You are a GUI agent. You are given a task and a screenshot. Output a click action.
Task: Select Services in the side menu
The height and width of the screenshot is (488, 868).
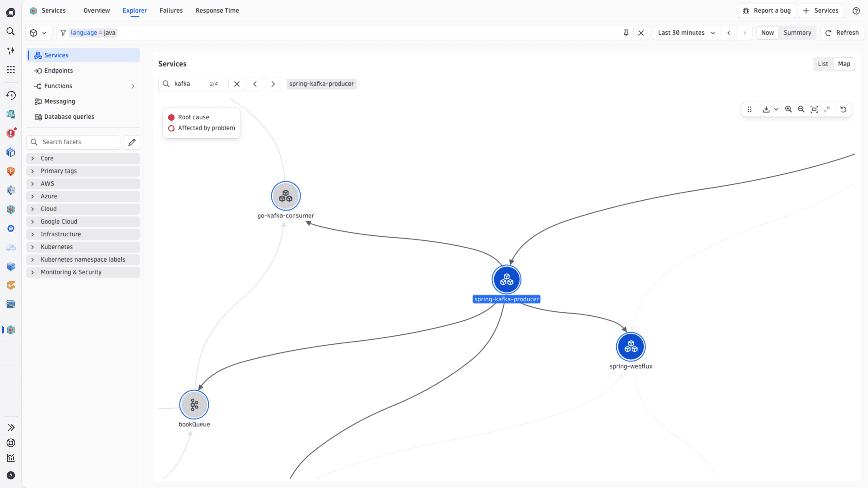click(83, 55)
